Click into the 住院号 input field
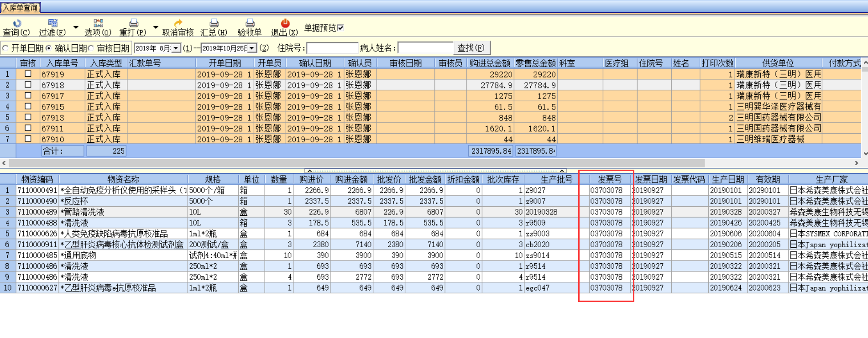This screenshot has height=338, width=868. point(332,48)
